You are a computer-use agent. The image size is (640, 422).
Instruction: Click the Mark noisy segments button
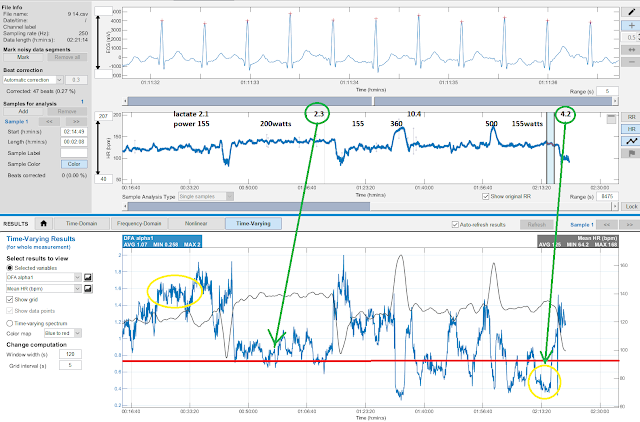click(x=23, y=58)
